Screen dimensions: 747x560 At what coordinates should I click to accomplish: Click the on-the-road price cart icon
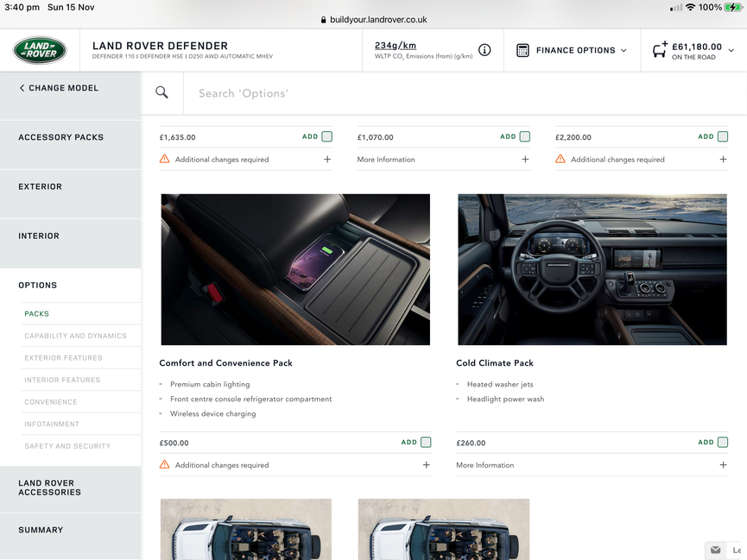tap(660, 49)
